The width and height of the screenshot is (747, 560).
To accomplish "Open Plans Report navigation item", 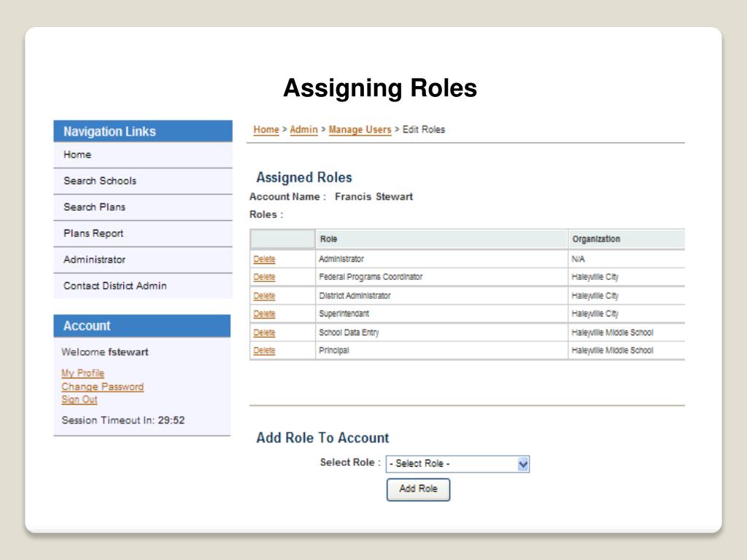I will click(x=93, y=233).
